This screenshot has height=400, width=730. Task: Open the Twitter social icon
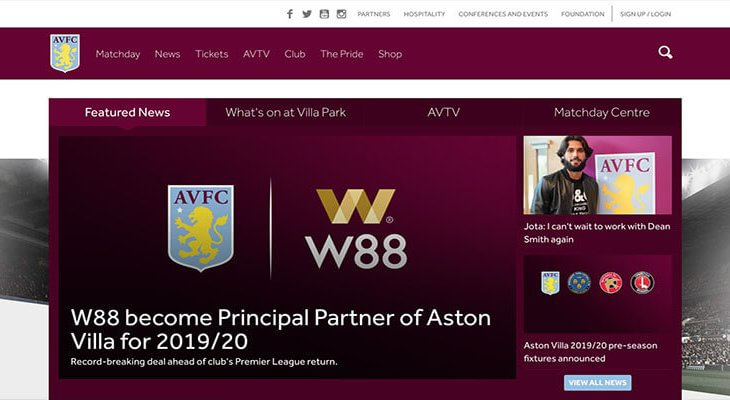(307, 14)
